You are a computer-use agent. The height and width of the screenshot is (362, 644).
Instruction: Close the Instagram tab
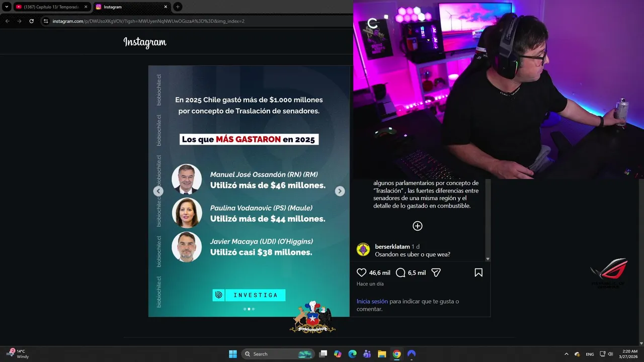click(166, 7)
